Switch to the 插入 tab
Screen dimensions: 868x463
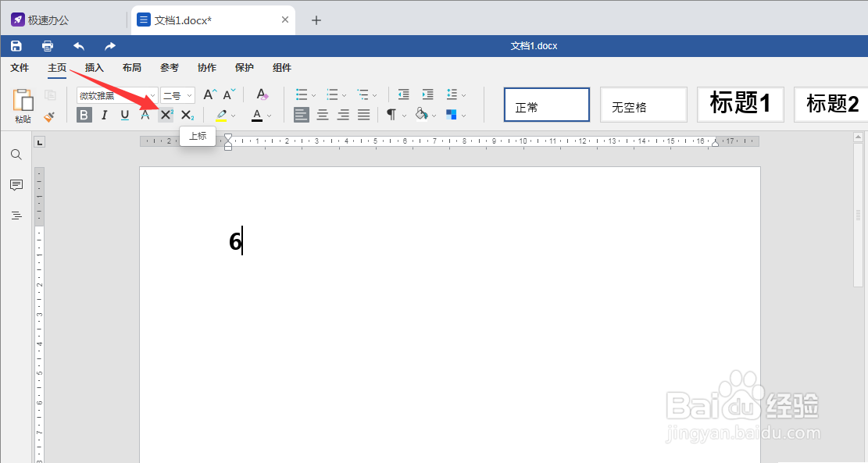(x=94, y=67)
